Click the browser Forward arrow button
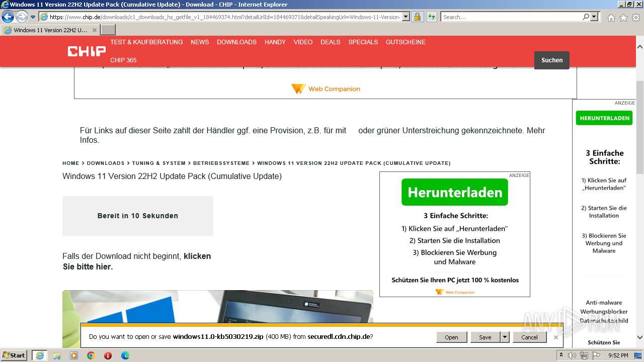 [22, 17]
